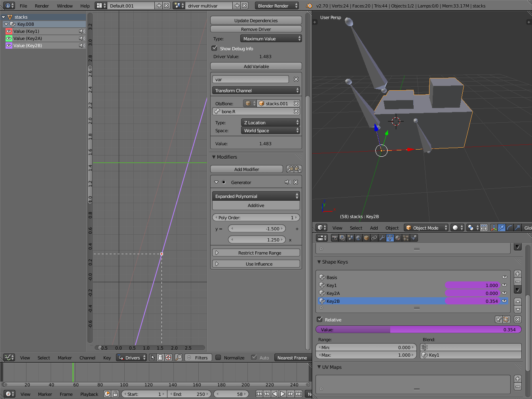
Task: Click the Key menu in the Graph Editor
Action: pyautogui.click(x=107, y=357)
